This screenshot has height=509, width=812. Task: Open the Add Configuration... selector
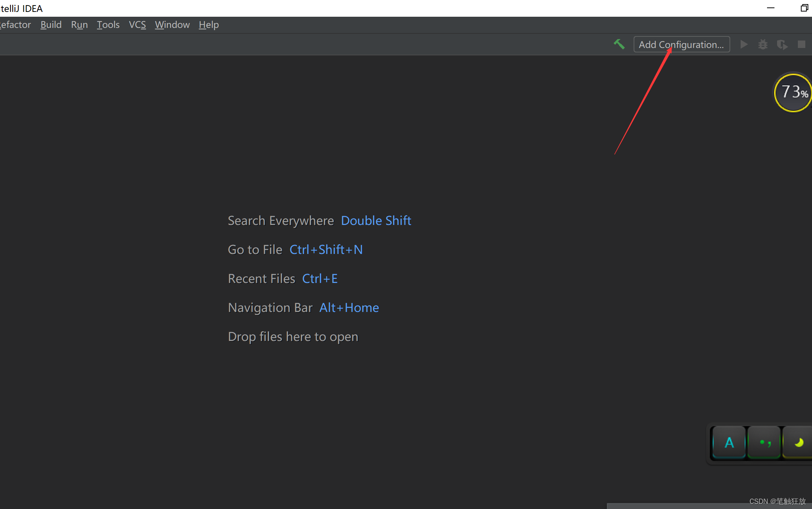coord(681,44)
